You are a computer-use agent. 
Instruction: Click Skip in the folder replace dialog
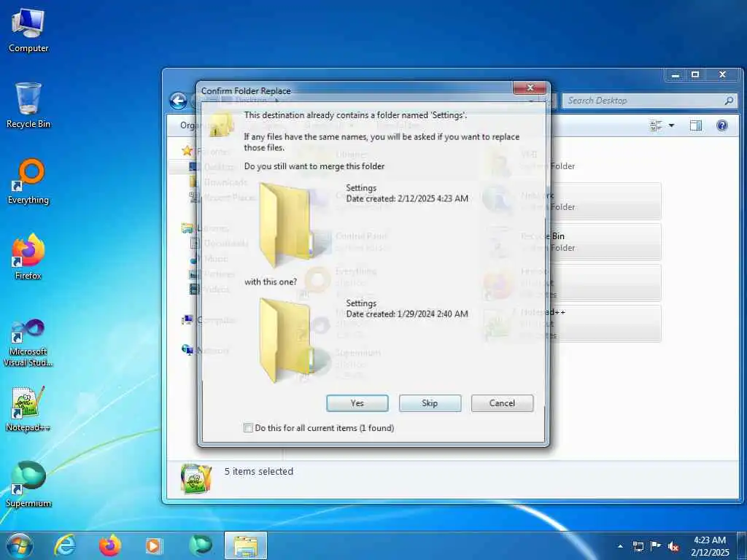[430, 403]
